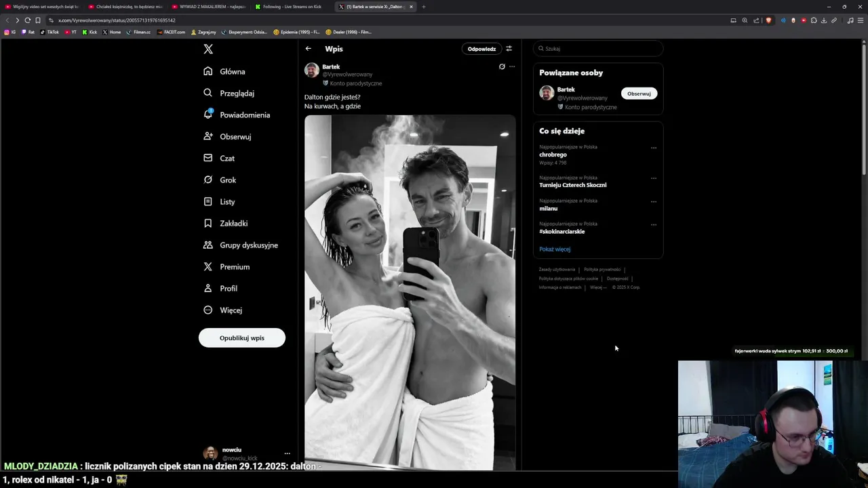Open Zakładki bookmarks

click(x=226, y=223)
